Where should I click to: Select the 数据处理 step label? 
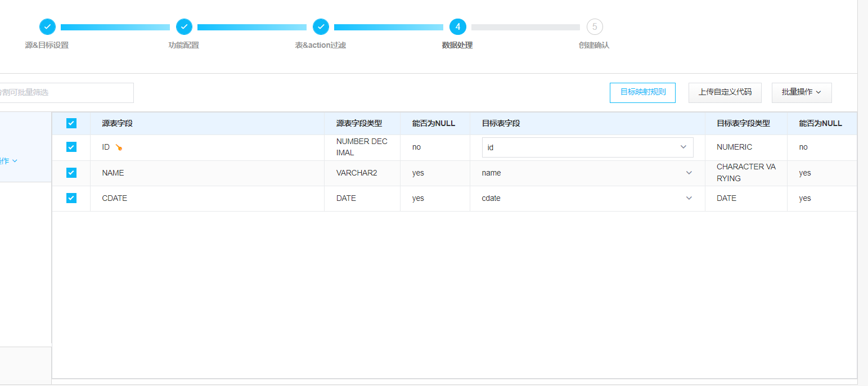click(x=457, y=46)
